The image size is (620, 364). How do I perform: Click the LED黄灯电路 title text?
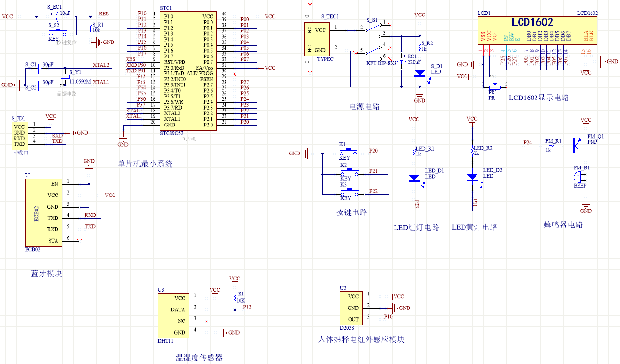[474, 227]
